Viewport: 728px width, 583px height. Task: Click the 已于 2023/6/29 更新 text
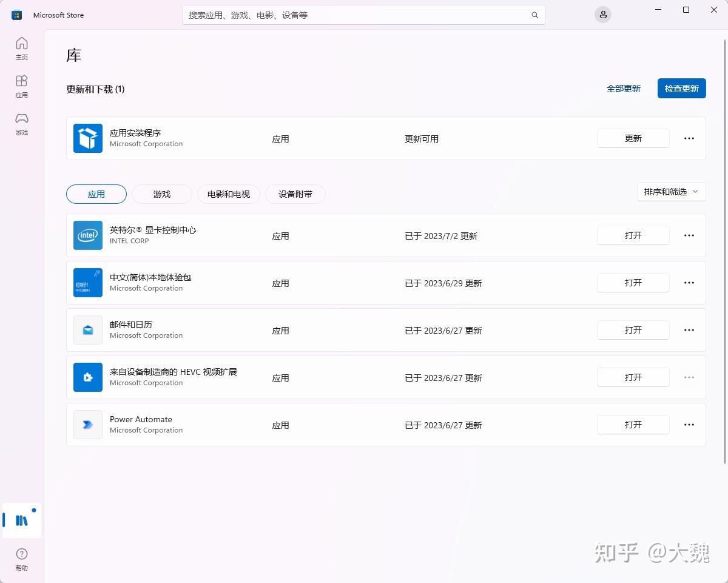[443, 283]
